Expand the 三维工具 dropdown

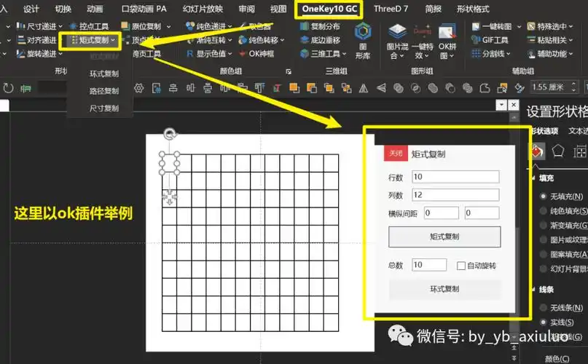click(344, 54)
